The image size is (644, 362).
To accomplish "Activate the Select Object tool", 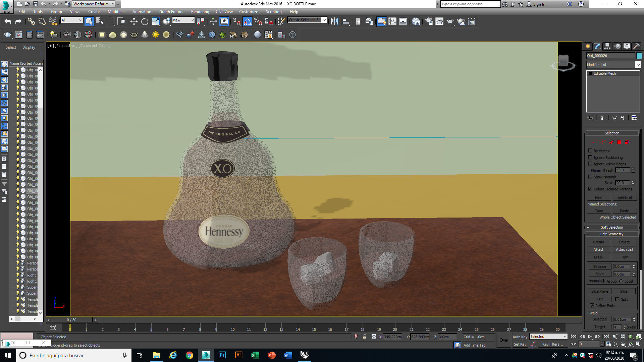I will [x=89, y=22].
